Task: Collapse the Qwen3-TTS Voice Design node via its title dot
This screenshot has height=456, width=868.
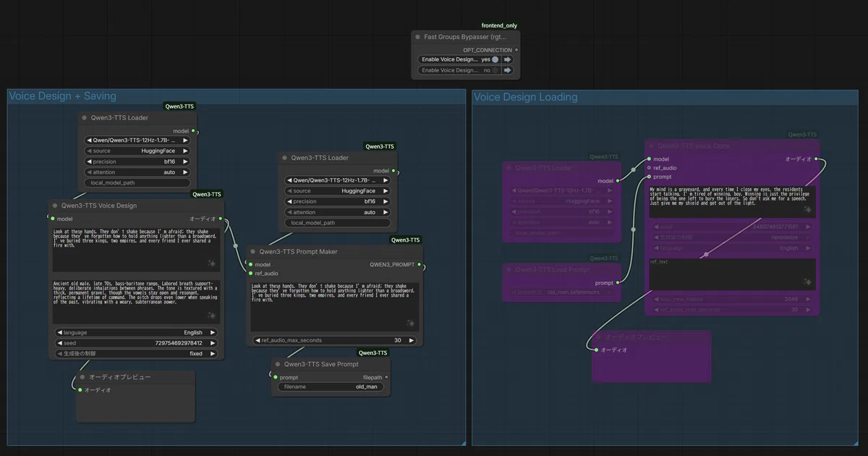Action: pyautogui.click(x=54, y=206)
